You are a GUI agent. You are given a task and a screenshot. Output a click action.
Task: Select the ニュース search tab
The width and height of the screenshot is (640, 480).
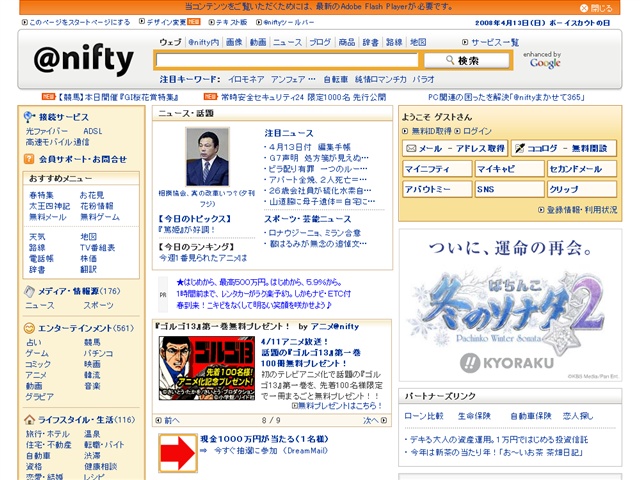287,42
